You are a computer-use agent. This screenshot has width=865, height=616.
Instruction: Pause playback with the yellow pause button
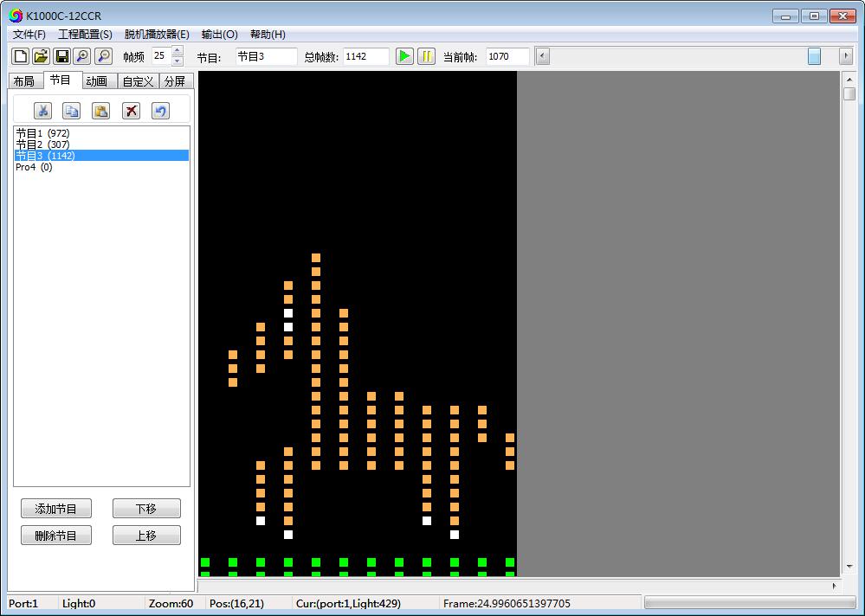click(426, 56)
